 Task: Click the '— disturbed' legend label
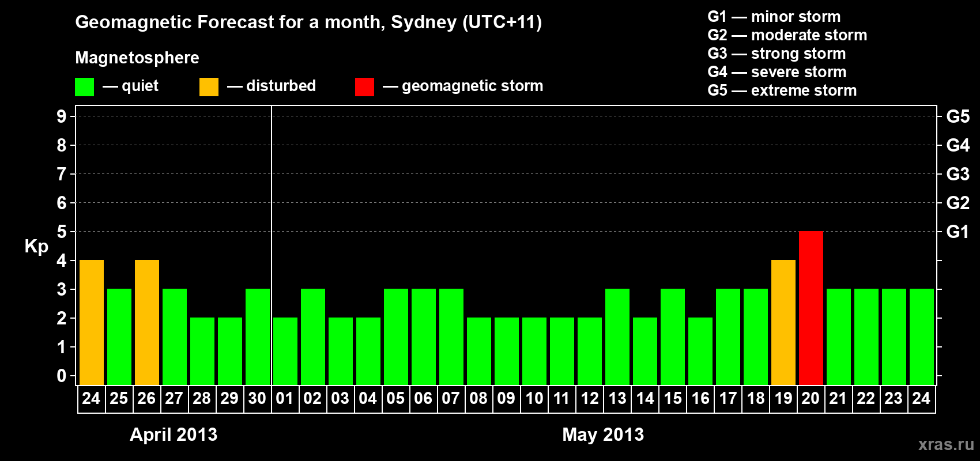[272, 86]
